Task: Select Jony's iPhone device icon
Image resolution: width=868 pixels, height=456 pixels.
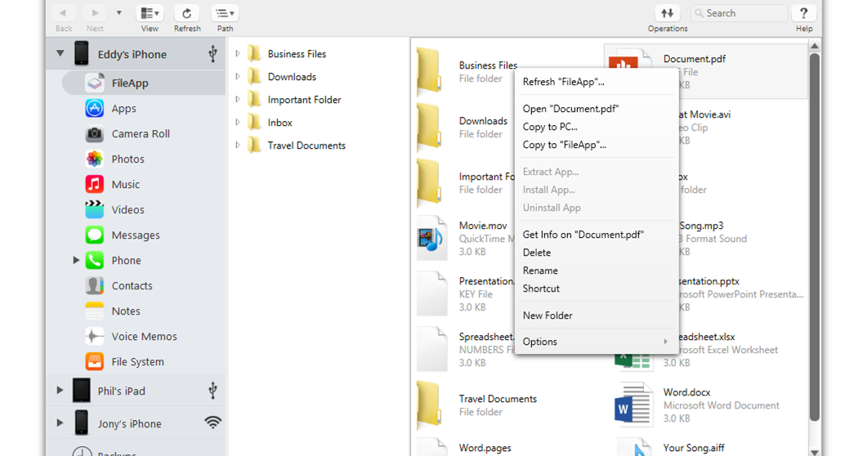Action: click(82, 422)
